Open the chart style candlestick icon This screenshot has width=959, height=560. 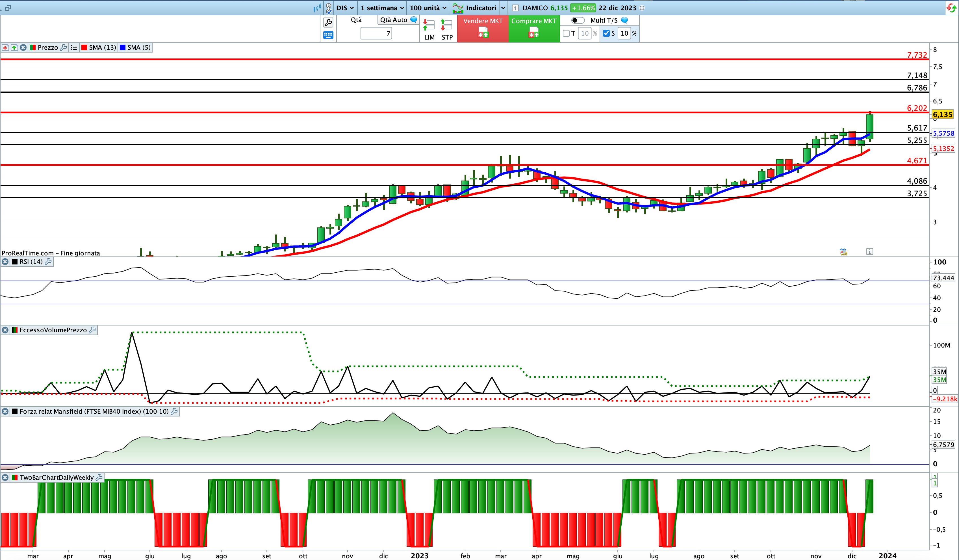(317, 8)
